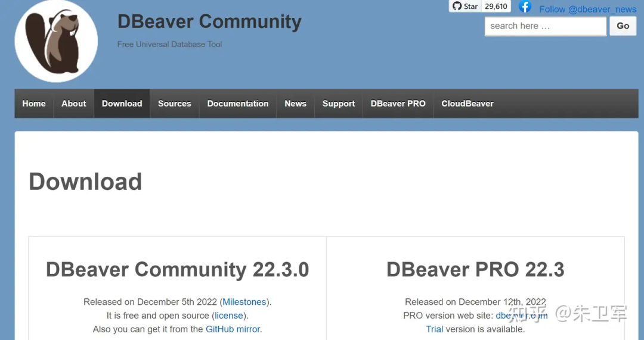Open the Trial version link

click(435, 329)
